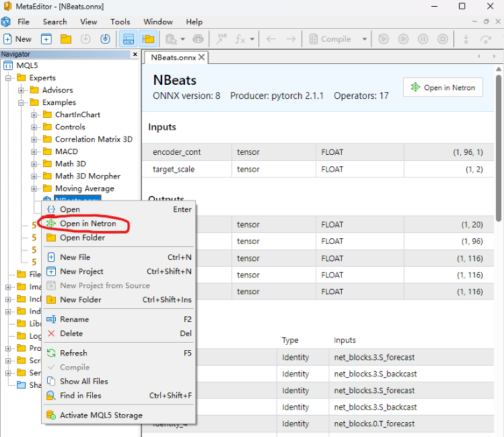Expand the Controls folder
Viewport: 504px width, 437px height.
34,127
